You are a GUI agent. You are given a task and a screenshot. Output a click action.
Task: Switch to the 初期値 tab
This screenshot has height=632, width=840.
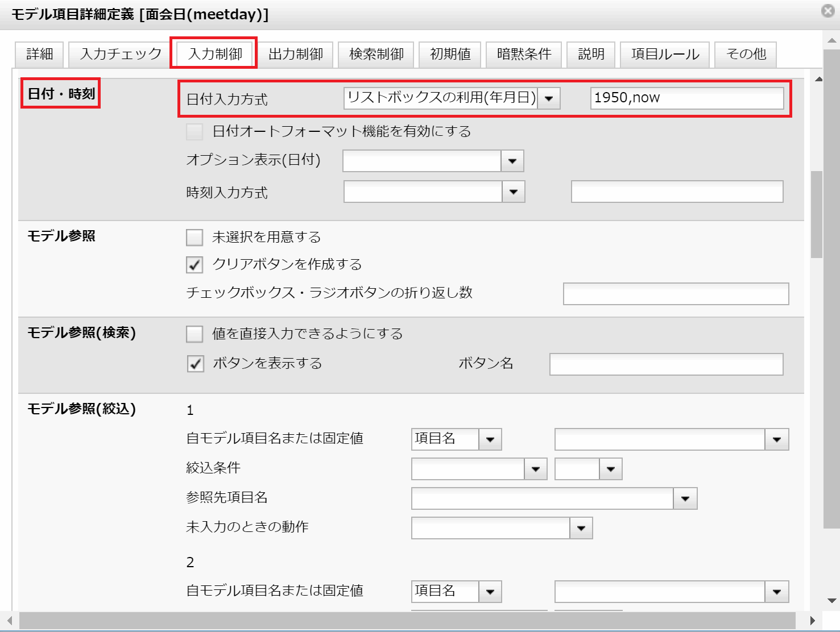(450, 54)
